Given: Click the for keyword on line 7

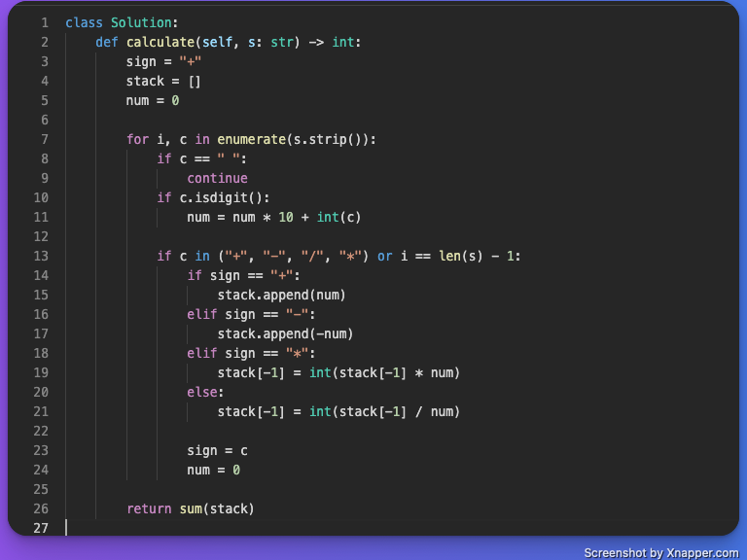Looking at the screenshot, I should (x=137, y=140).
